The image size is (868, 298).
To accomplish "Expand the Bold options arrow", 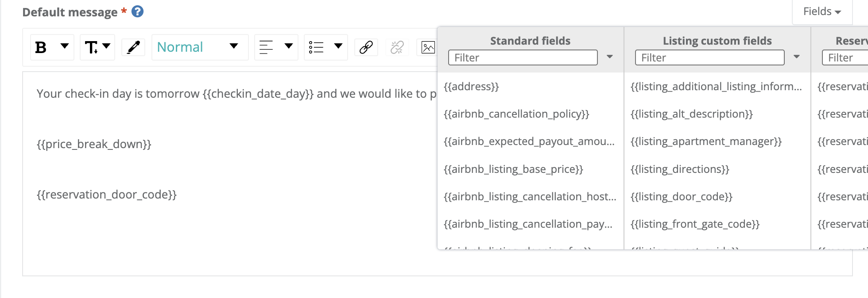I will pos(65,46).
